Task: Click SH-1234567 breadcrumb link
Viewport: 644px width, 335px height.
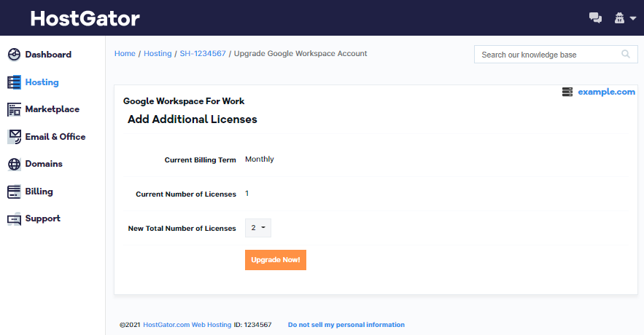Action: click(203, 53)
